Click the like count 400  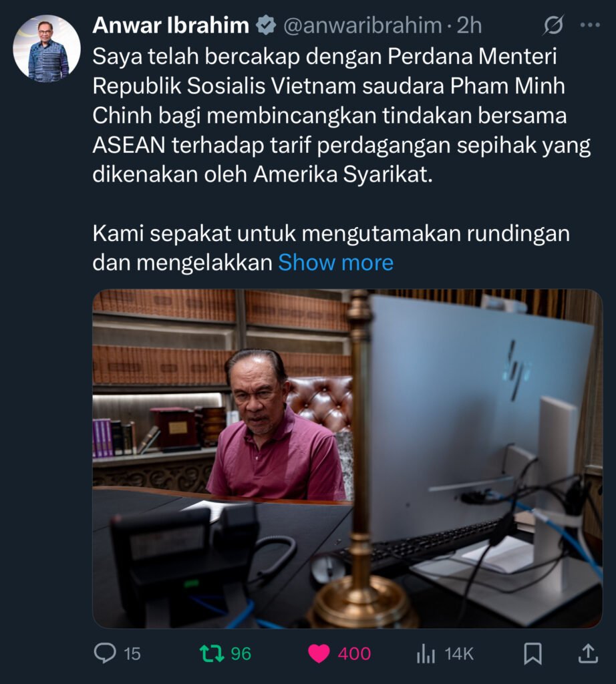(x=354, y=654)
